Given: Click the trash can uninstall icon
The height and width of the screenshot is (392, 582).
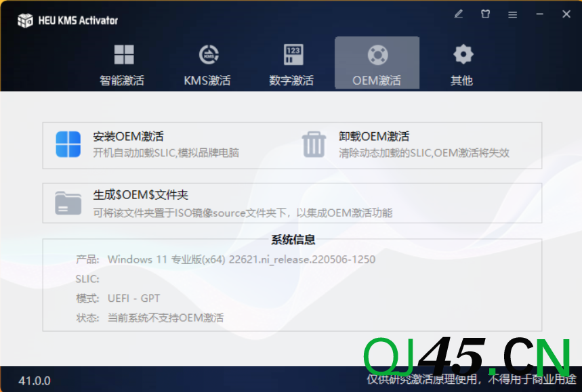Looking at the screenshot, I should (314, 144).
